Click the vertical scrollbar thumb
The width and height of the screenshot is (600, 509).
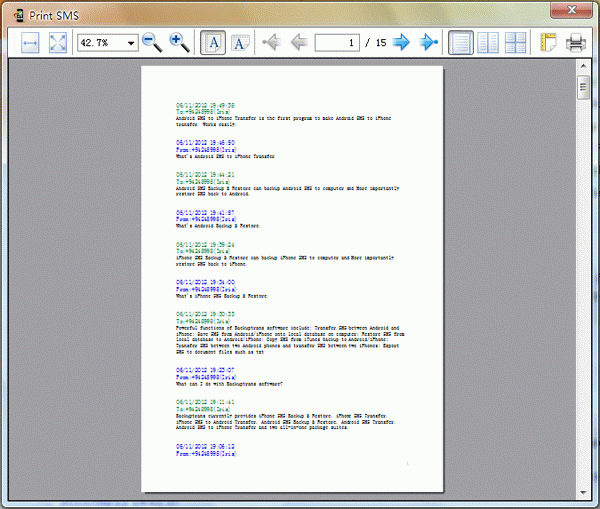583,87
